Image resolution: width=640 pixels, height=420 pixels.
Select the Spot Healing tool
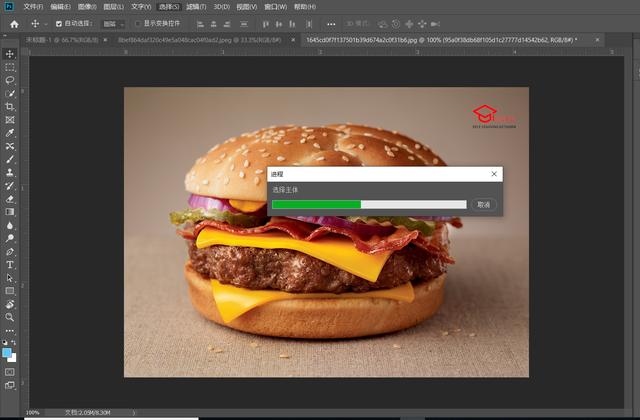(x=10, y=146)
